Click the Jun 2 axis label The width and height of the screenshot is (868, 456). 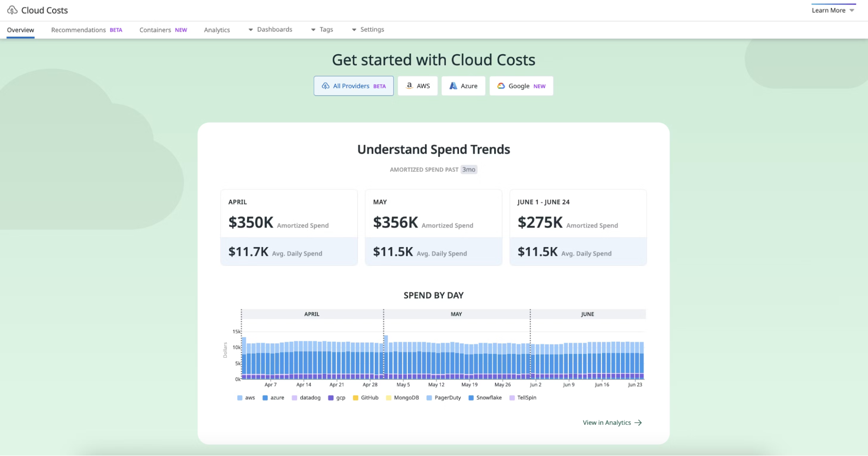(x=535, y=385)
